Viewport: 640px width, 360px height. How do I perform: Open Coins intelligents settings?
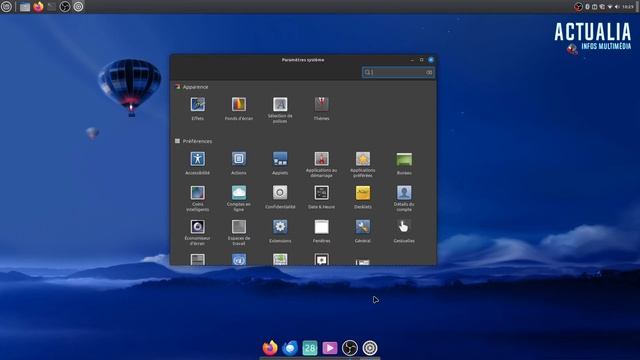tap(198, 198)
